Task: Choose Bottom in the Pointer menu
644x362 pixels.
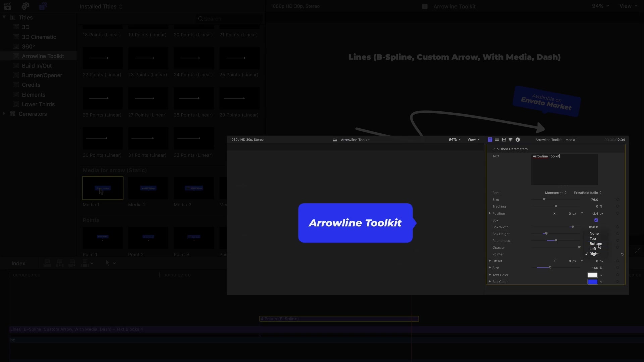Action: [596, 244]
